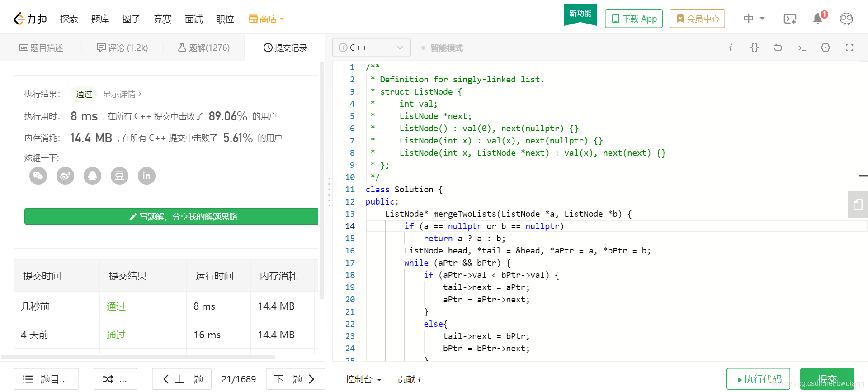Share result to LinkedIn
Viewport: 868px width, 392px height.
[146, 176]
